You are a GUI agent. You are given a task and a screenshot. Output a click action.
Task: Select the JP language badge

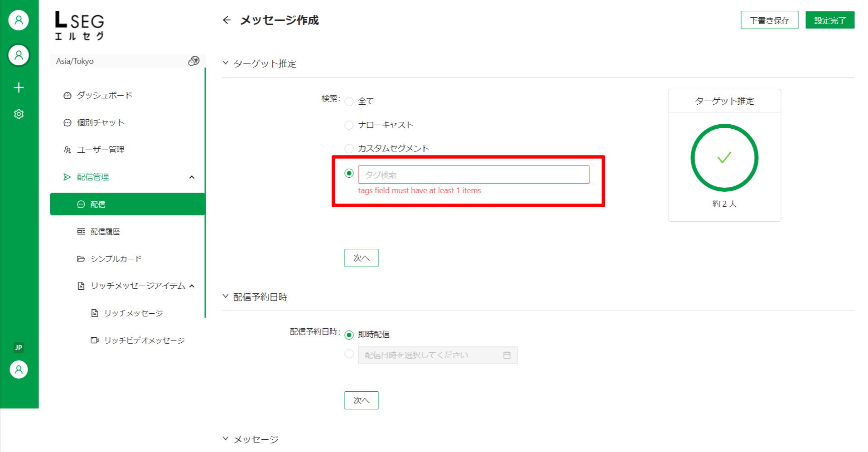(19, 348)
